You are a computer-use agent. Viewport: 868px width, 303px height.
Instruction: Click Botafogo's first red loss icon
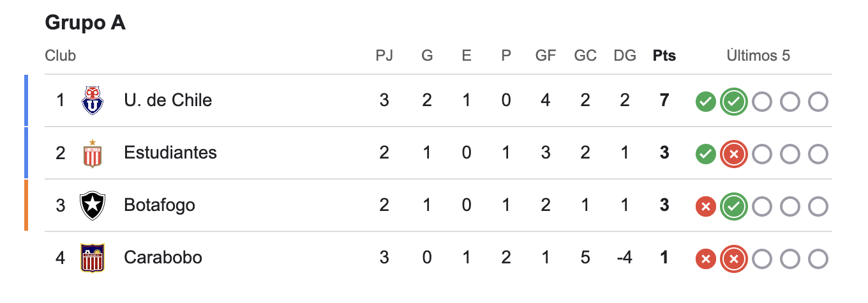(705, 206)
